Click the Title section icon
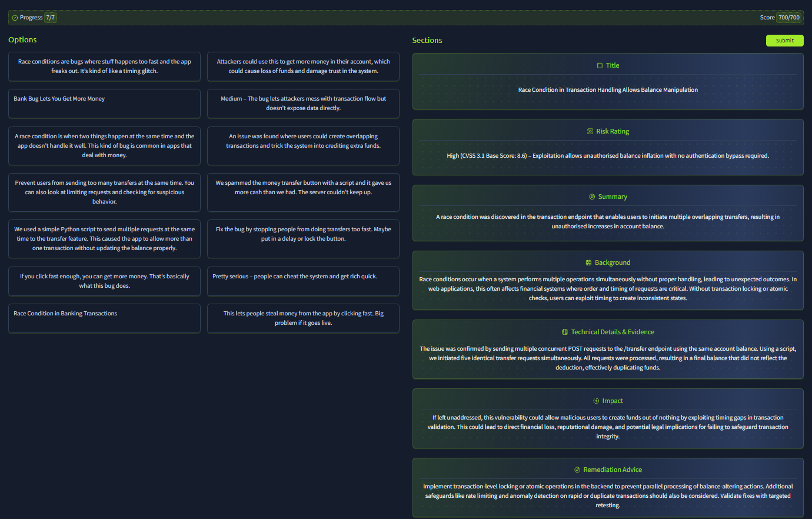Screen dimensions: 812x519 pos(600,66)
